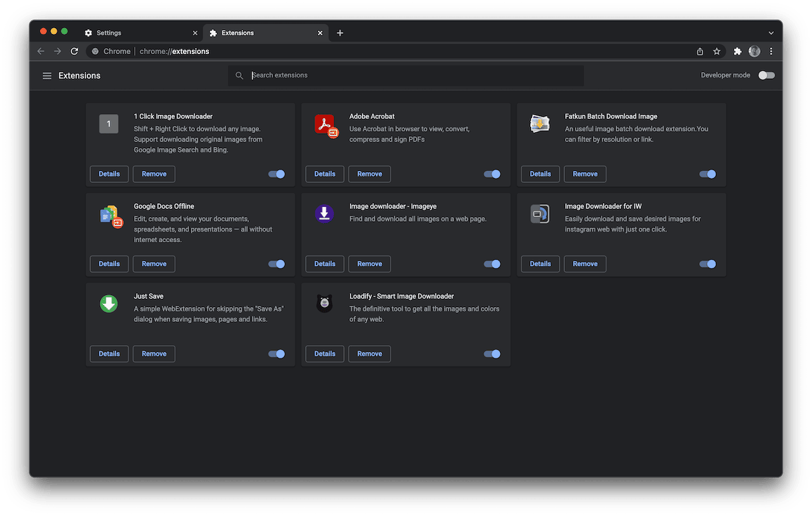Remove Google Docs Offline
This screenshot has width=812, height=516.
154,264
